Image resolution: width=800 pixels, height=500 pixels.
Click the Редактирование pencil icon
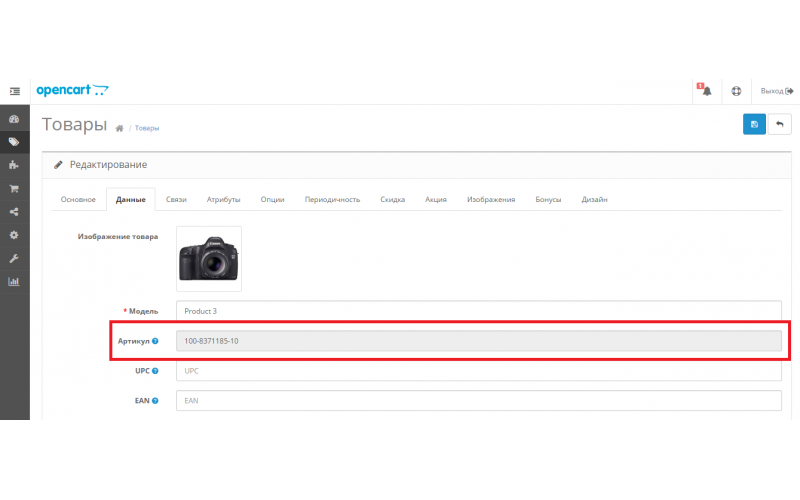[x=58, y=164]
